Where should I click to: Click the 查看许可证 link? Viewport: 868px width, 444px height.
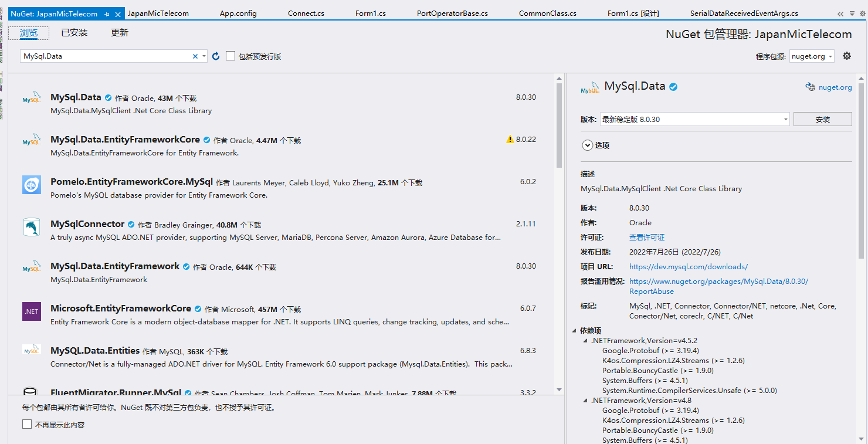647,238
